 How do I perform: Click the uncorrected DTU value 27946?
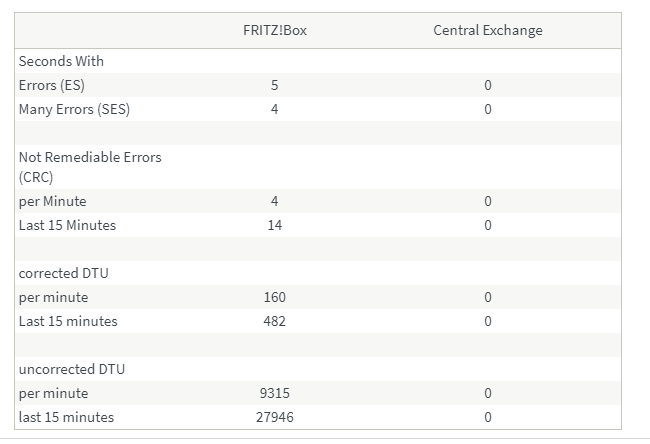(274, 417)
